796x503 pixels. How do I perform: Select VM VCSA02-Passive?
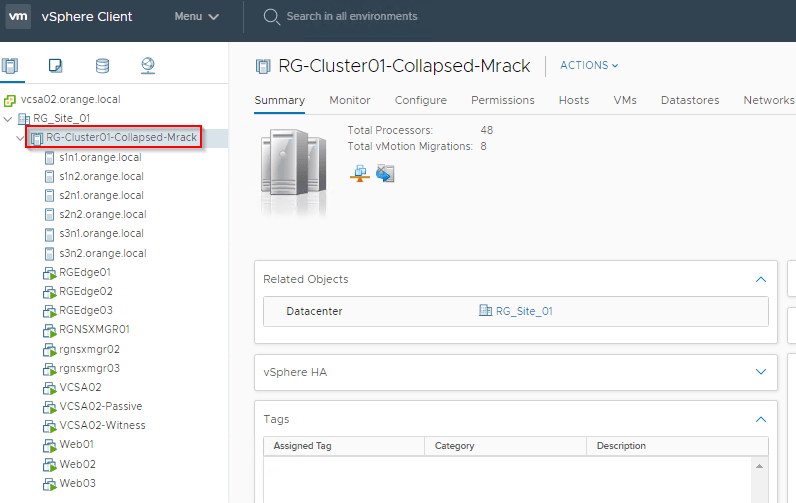coord(101,406)
